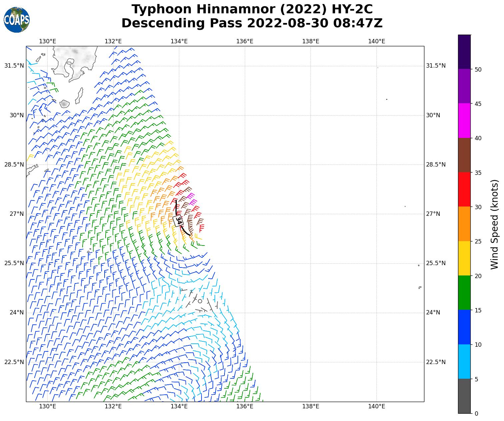Click the Wind Speed (knots) axis label

click(x=495, y=224)
